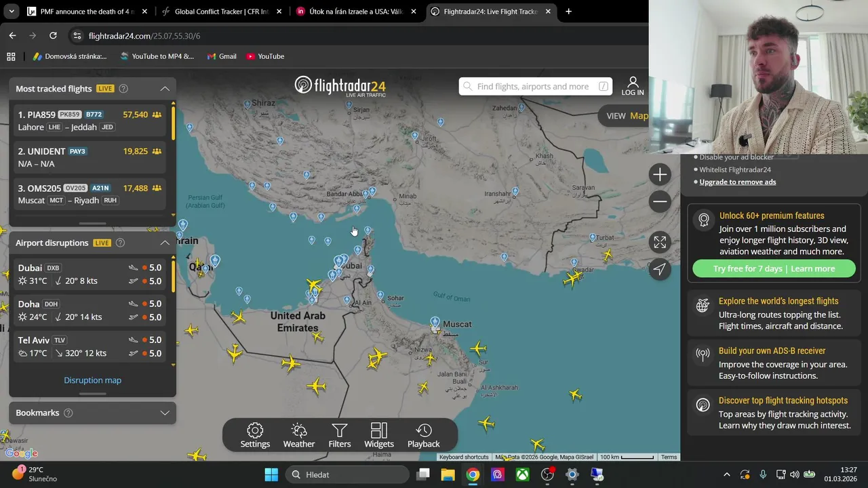Open Discover top flight tracking hotspots

point(774,412)
